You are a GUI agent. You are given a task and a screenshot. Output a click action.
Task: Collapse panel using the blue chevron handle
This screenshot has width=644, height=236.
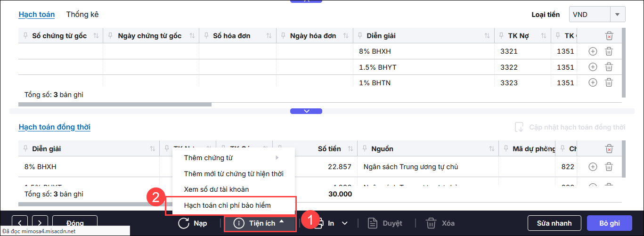pos(306,111)
